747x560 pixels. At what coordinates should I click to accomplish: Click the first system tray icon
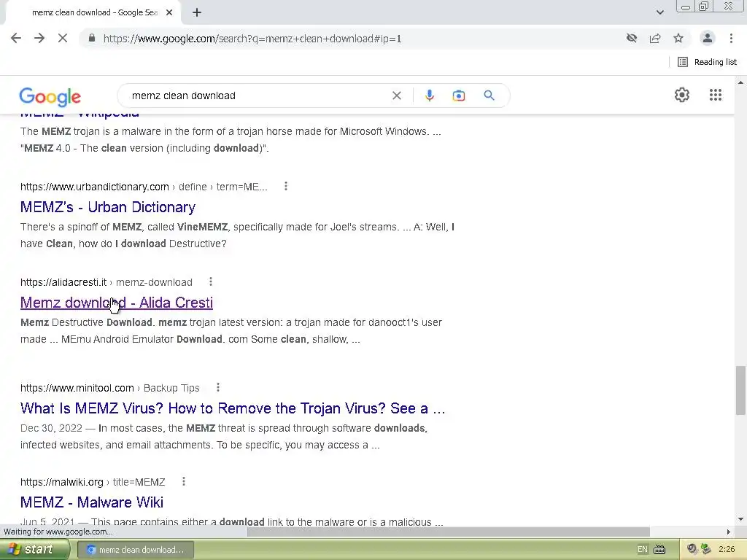click(x=692, y=549)
